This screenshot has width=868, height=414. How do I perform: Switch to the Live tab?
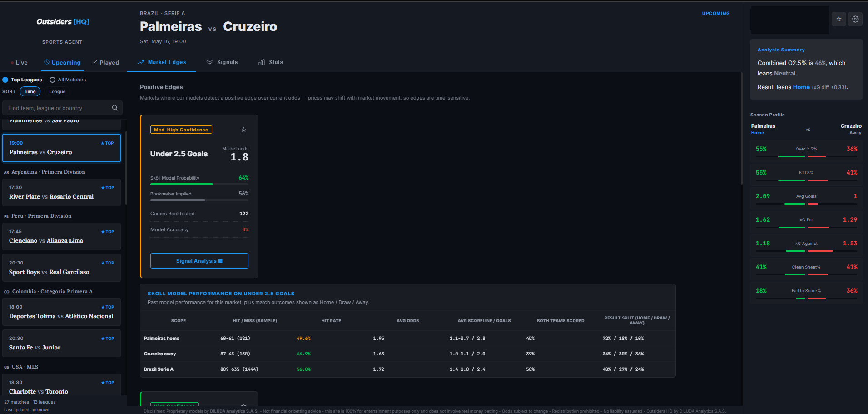click(19, 63)
